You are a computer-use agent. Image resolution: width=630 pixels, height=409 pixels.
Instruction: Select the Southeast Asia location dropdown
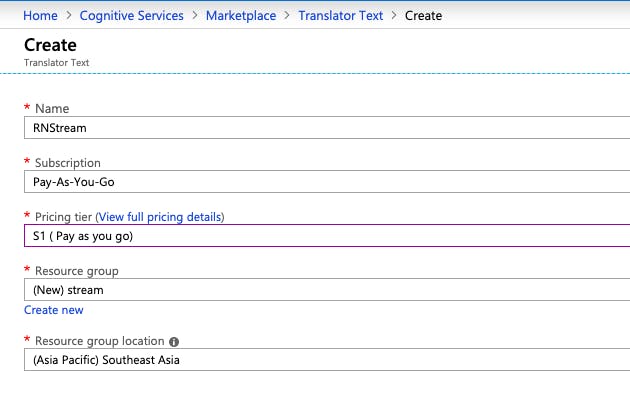pyautogui.click(x=325, y=361)
